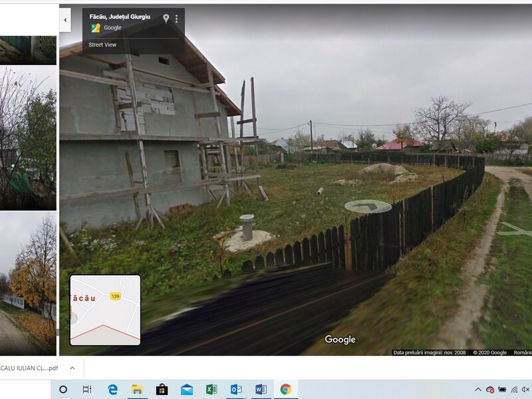Expand the downloaded PDF file options chevron
This screenshot has width=532, height=399.
72,368
